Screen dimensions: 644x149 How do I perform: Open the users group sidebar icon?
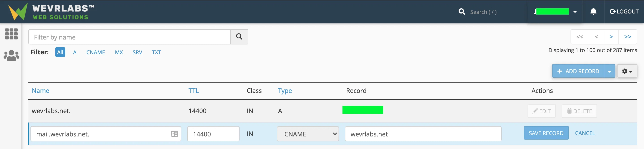(x=11, y=55)
